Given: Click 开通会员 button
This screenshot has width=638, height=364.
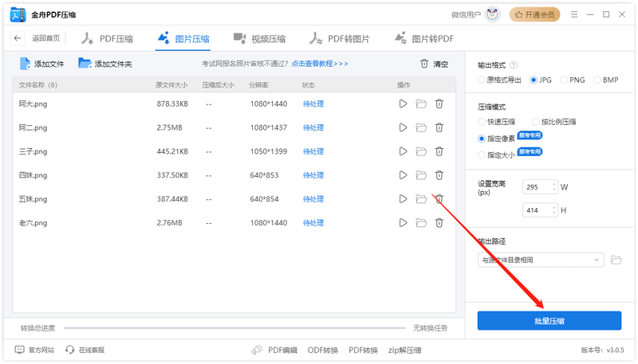Looking at the screenshot, I should pos(534,14).
